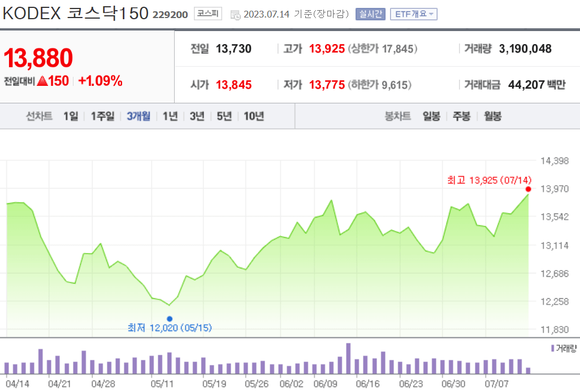Click the KODEX 코스닥150 title

pyautogui.click(x=75, y=14)
